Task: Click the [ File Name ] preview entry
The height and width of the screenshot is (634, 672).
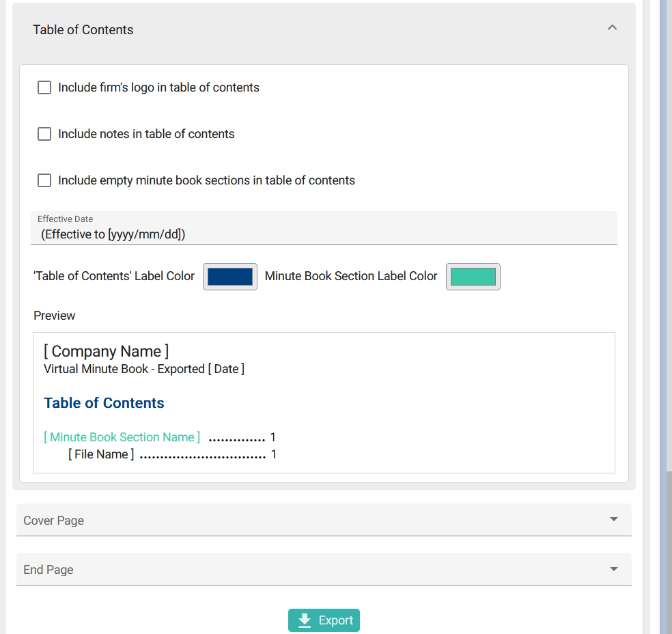Action: click(101, 454)
